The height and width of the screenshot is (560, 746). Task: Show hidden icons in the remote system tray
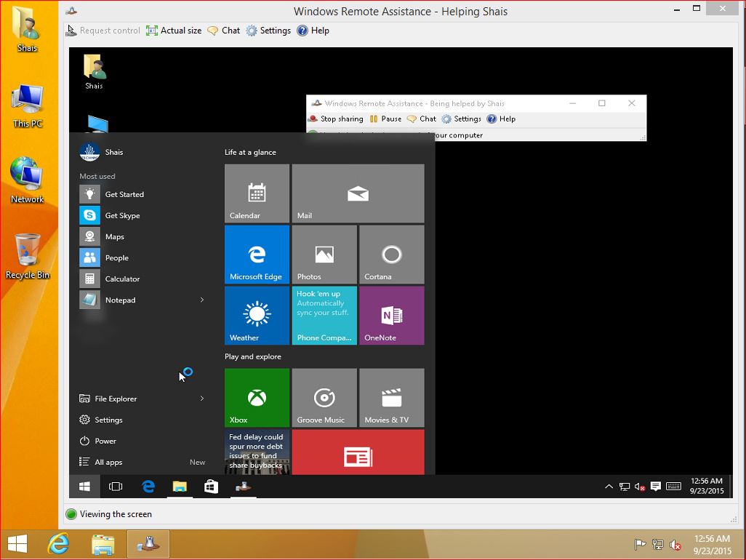click(609, 487)
